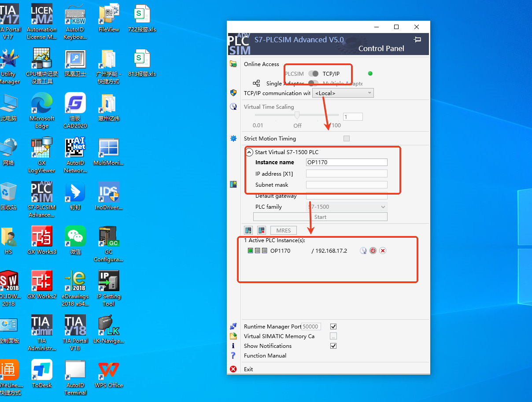
Task: Open Microsoft Edge desktop icon
Action: tap(42, 110)
